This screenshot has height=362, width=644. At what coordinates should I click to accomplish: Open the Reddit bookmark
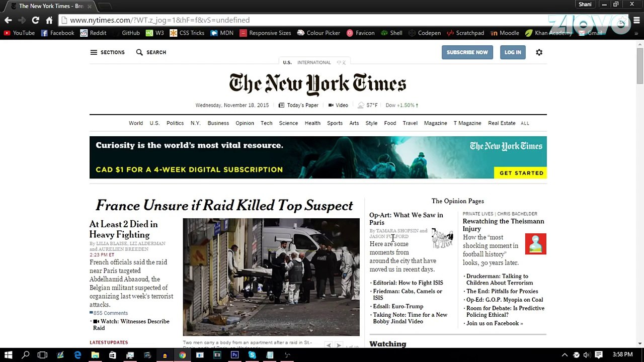tap(93, 33)
